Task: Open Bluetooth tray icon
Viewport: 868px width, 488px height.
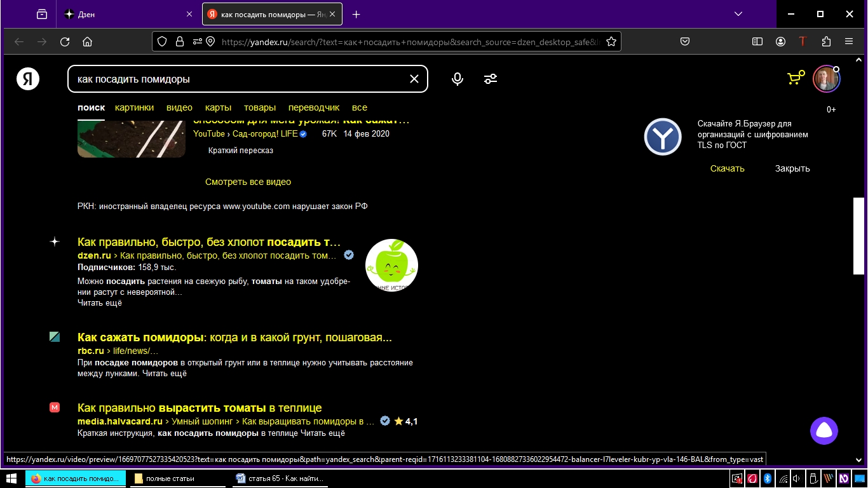Action: click(x=767, y=478)
